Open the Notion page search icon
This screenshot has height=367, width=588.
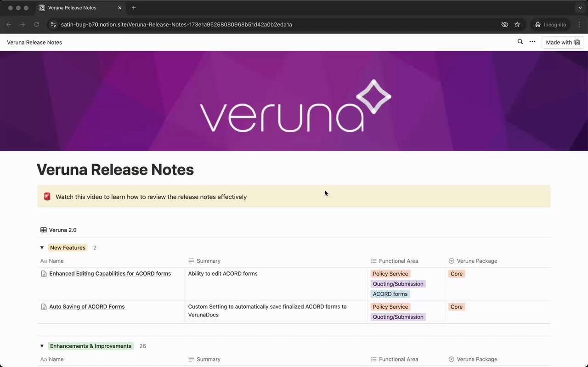click(520, 42)
